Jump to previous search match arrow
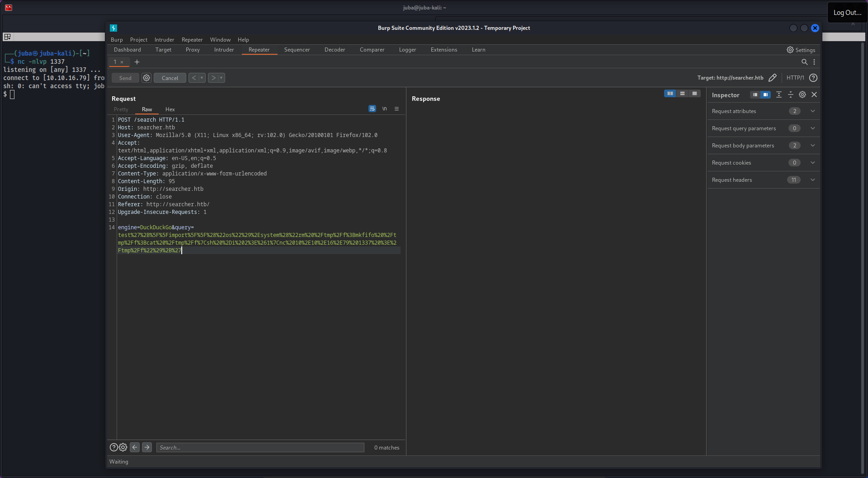 tap(135, 447)
